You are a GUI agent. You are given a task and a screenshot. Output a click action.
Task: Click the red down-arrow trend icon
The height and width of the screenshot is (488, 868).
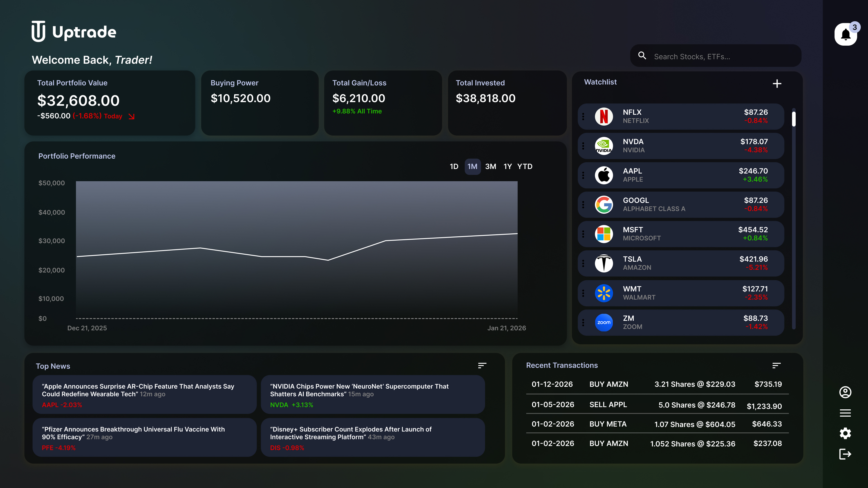pos(131,116)
